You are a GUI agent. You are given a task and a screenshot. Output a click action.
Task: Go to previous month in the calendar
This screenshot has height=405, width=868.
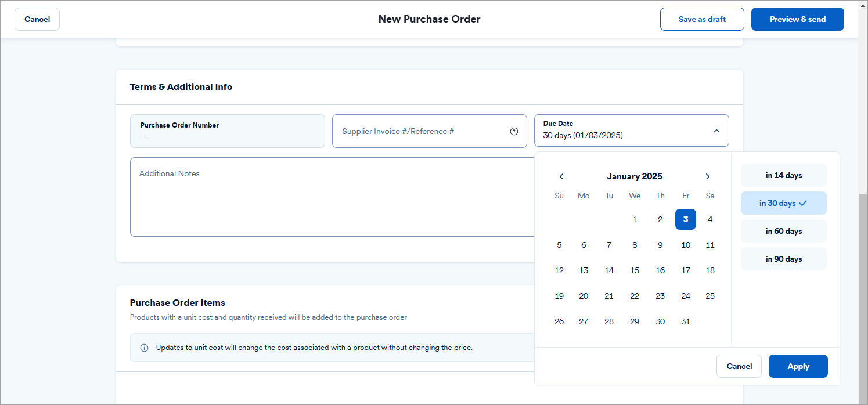(561, 176)
